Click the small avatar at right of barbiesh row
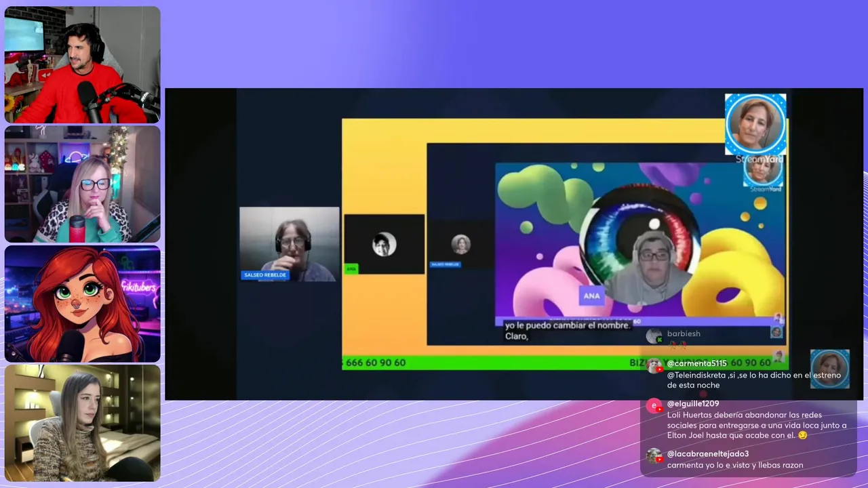The height and width of the screenshot is (488, 868). 776,332
